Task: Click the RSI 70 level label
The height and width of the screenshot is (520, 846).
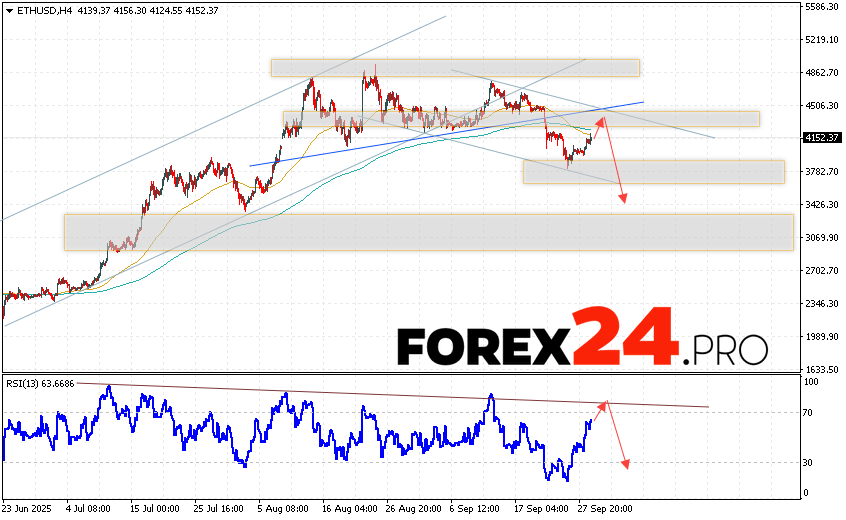Action: (x=807, y=412)
